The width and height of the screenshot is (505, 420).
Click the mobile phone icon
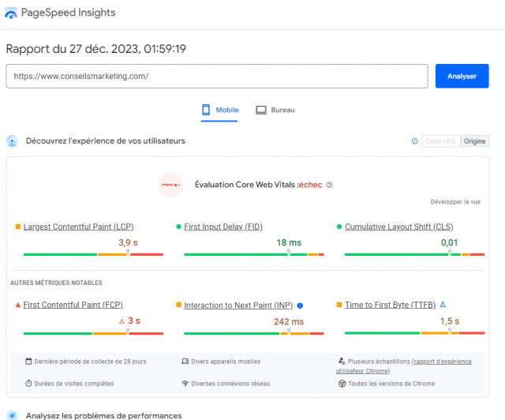[x=206, y=110]
